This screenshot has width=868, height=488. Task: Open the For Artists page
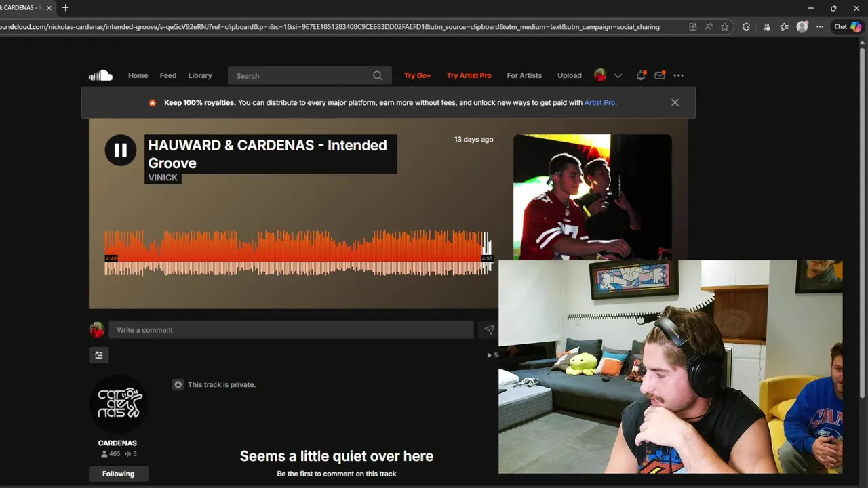click(x=524, y=75)
